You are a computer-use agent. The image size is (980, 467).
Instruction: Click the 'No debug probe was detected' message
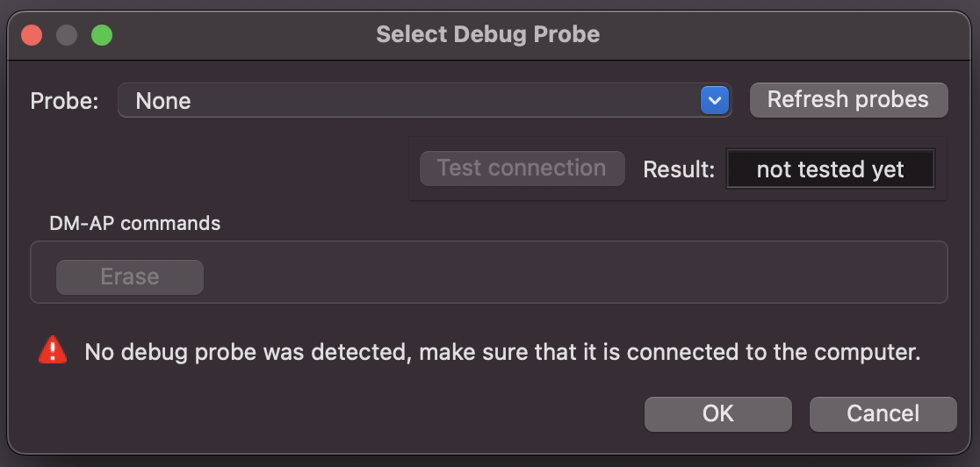point(502,353)
